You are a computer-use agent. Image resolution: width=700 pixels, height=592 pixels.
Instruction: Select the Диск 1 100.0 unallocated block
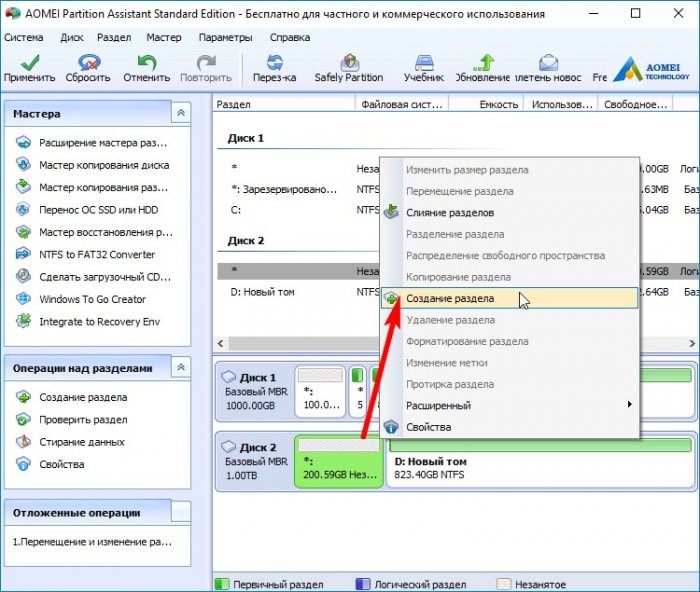321,392
